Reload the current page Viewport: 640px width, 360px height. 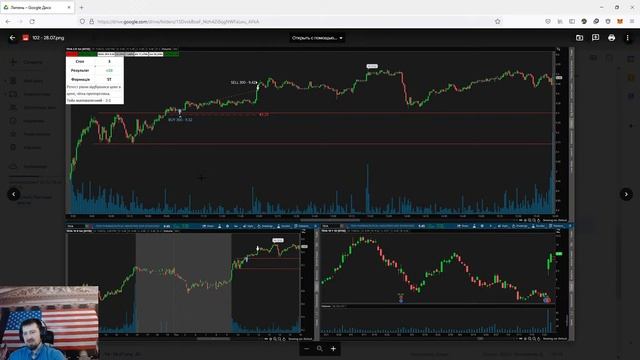32,21
